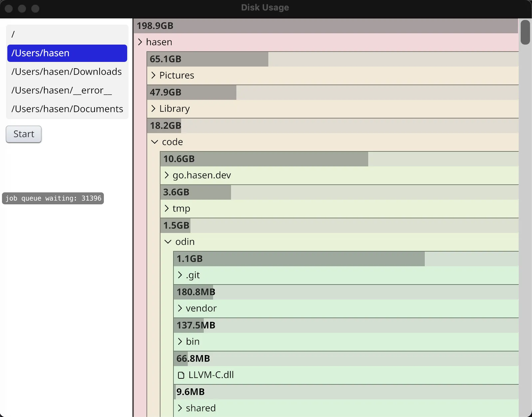Screen dimensions: 532x417
Task: Expand the go.hasen.dev folder
Action: click(x=166, y=175)
